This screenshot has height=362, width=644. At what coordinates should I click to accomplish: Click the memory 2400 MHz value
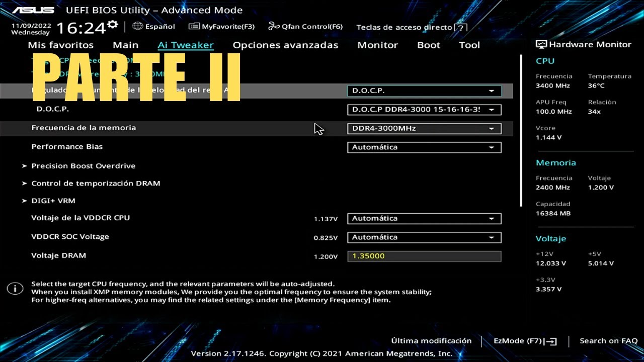click(553, 188)
